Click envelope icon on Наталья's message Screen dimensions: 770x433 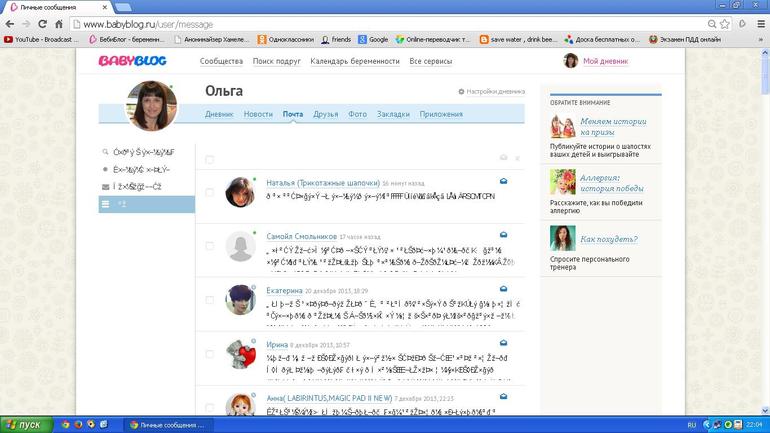[503, 181]
